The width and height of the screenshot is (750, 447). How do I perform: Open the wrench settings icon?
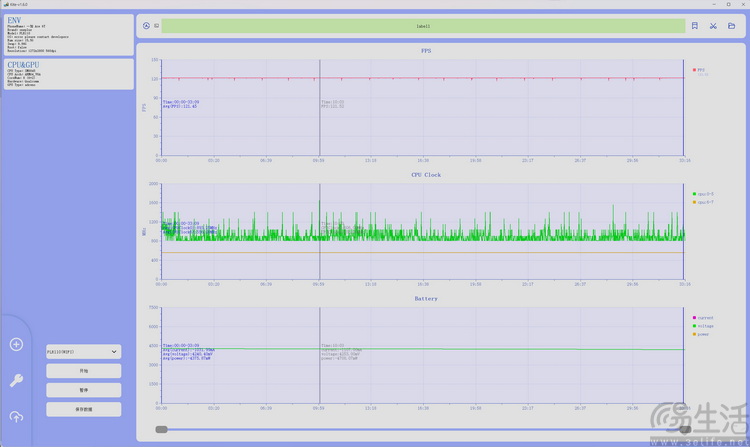16,380
